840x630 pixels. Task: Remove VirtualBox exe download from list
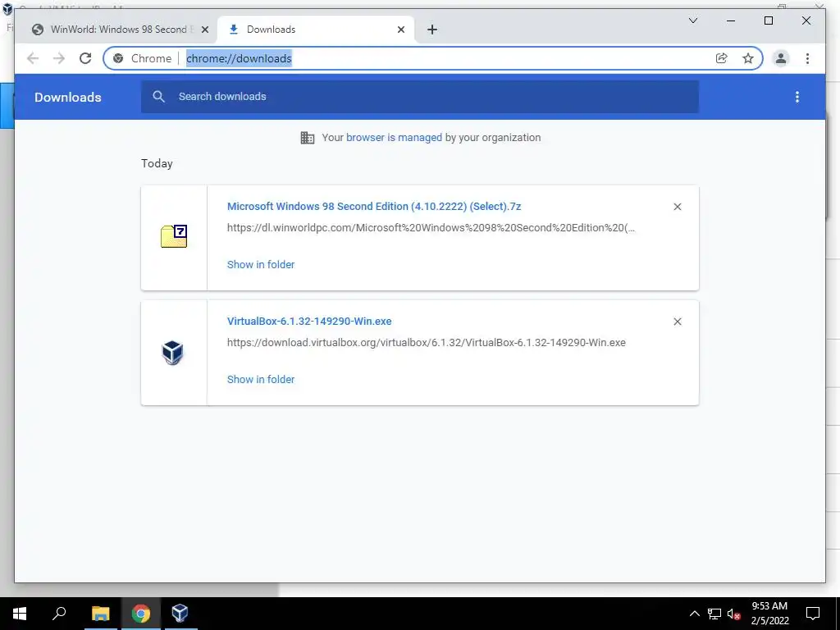click(677, 322)
